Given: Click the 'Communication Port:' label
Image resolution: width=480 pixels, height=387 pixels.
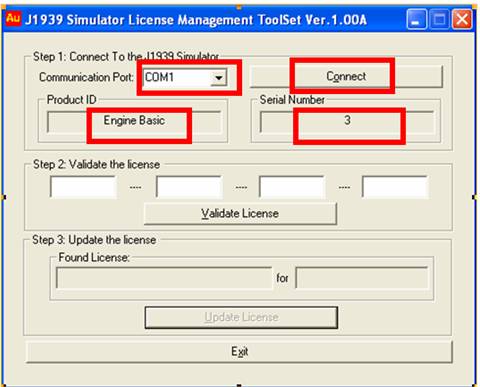Looking at the screenshot, I should coord(86,77).
